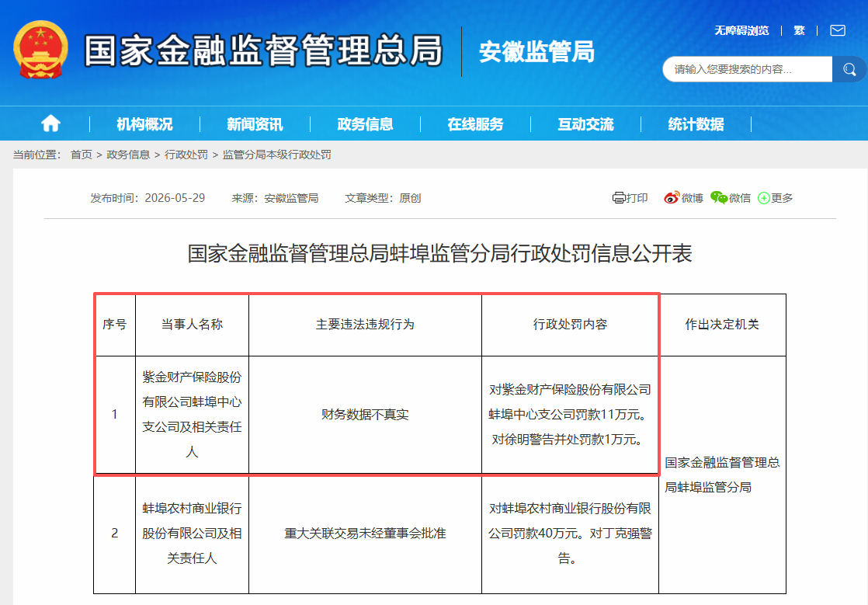Click row number 1 cell

click(115, 415)
